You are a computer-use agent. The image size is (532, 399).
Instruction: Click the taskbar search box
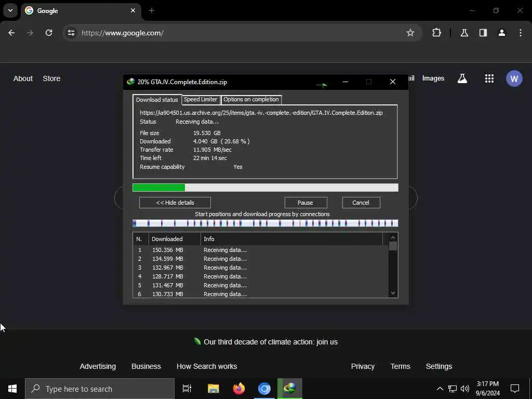pyautogui.click(x=100, y=389)
